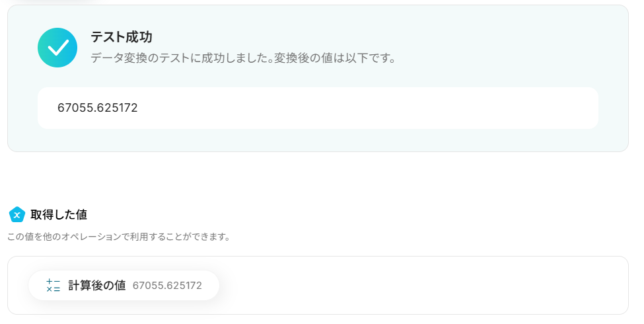Image resolution: width=644 pixels, height=324 pixels.
Task: Click the word オペレーション in the description
Action: pos(91,236)
